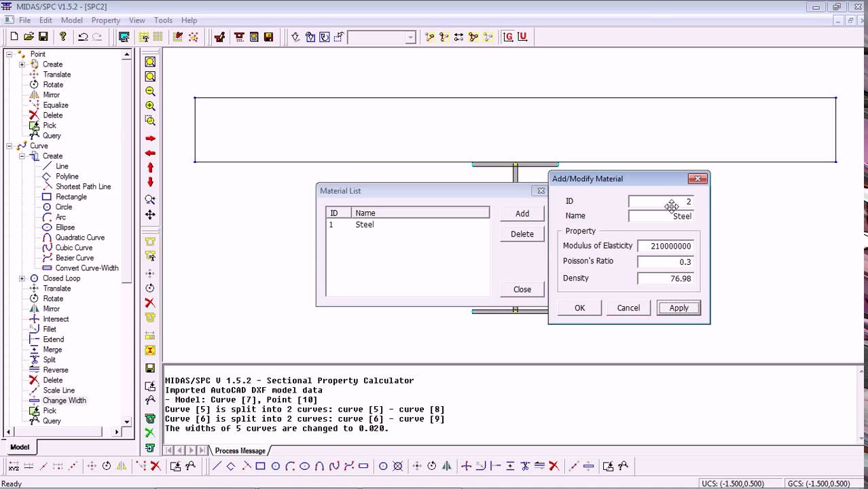Collapse the Point tree node
The width and height of the screenshot is (868, 489).
pyautogui.click(x=10, y=54)
